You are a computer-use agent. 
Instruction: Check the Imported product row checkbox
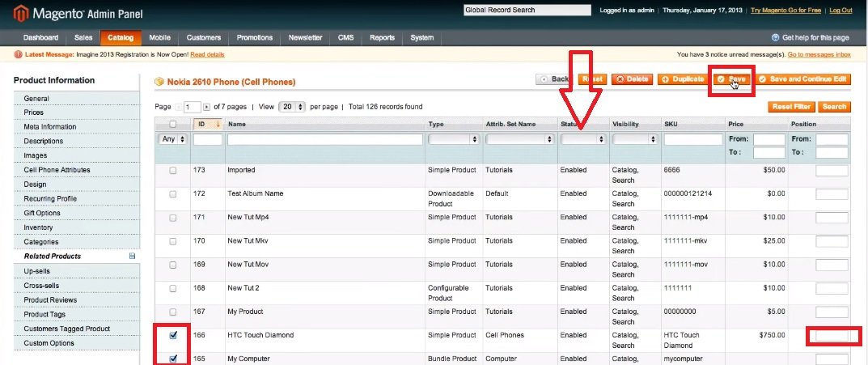pyautogui.click(x=173, y=171)
